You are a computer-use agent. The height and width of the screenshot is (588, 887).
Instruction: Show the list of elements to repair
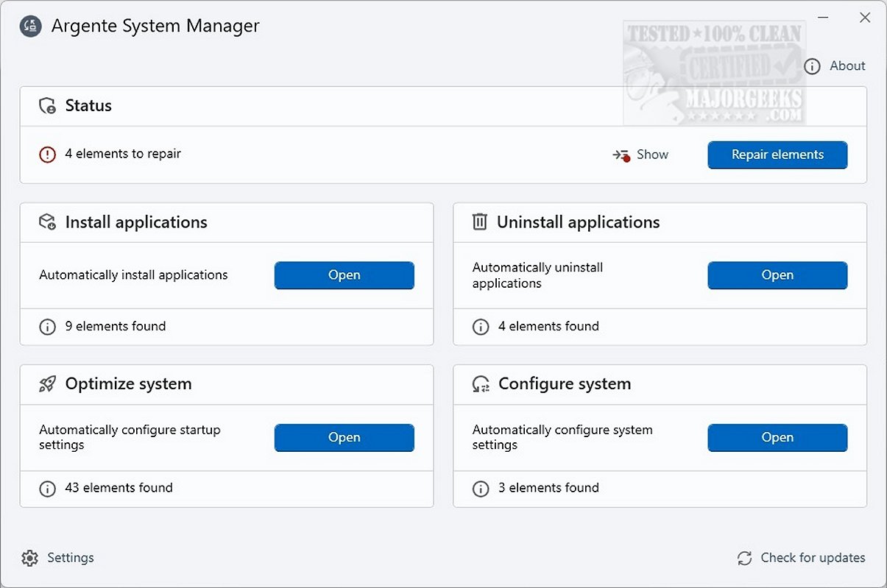click(640, 155)
